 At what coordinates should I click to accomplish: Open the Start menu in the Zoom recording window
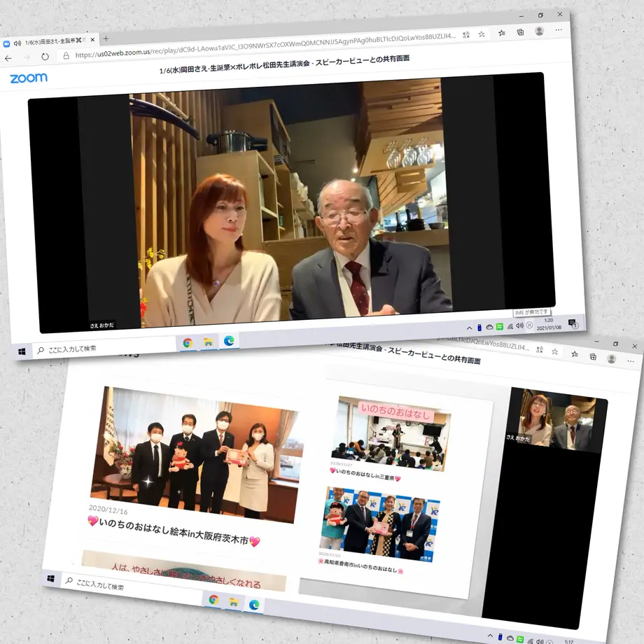[22, 351]
